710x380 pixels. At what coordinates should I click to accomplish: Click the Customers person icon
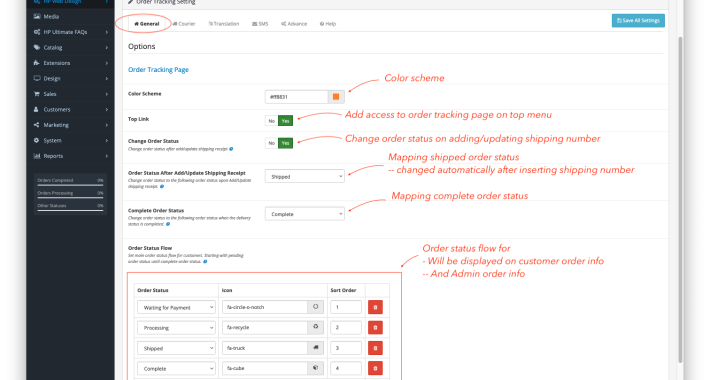click(37, 109)
